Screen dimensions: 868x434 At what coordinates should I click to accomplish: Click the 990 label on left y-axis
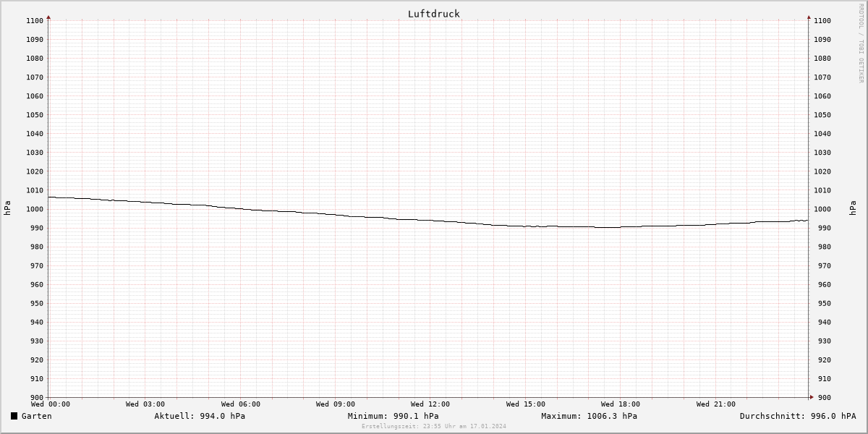click(38, 228)
